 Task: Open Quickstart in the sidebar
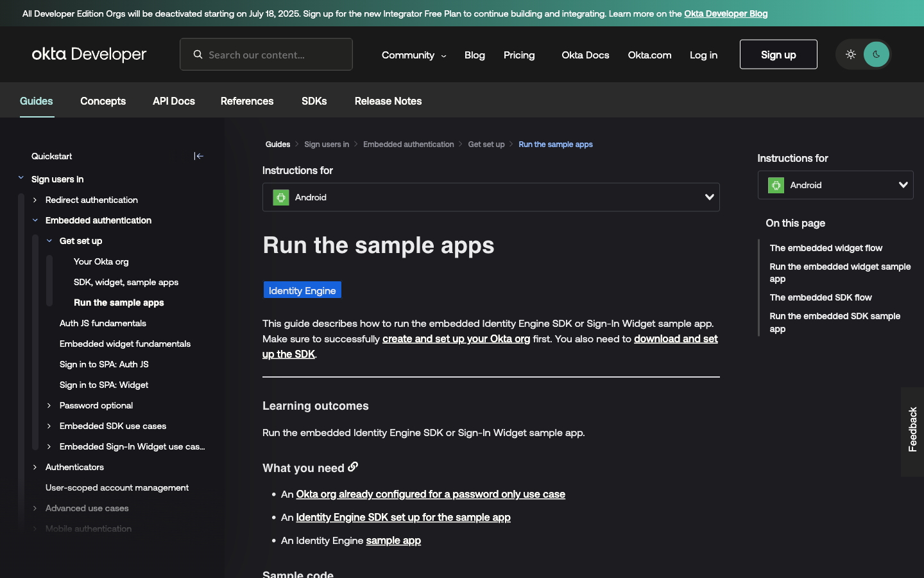(51, 156)
